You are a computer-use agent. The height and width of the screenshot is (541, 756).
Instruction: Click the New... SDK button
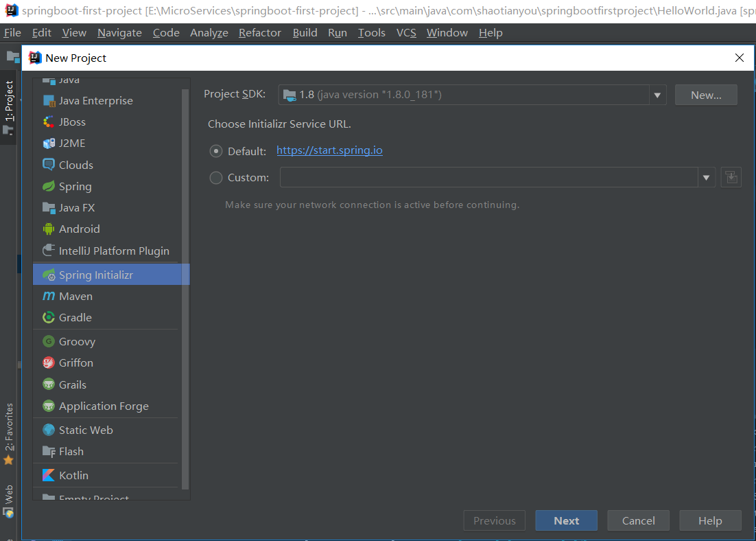tap(707, 95)
